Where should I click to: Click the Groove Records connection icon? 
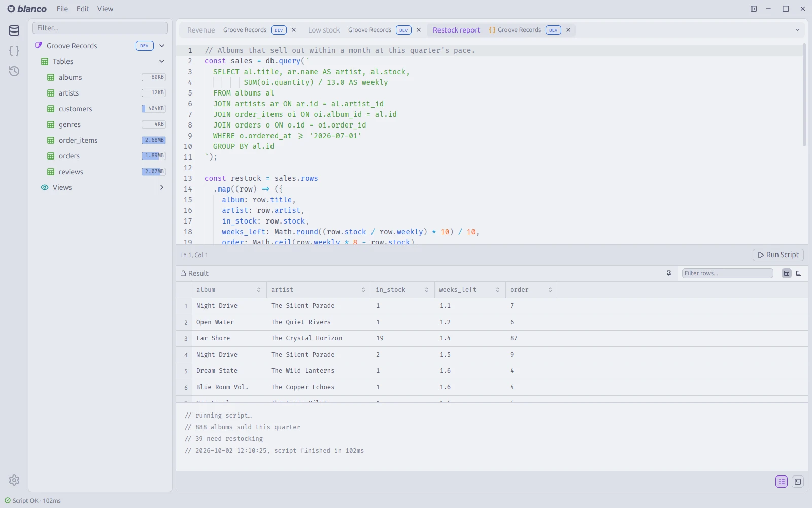tap(39, 46)
